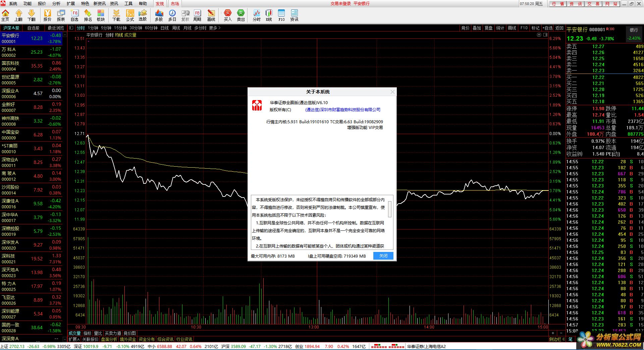
Task: Collapse the 侧边栏 side panel
Action: coord(557,339)
